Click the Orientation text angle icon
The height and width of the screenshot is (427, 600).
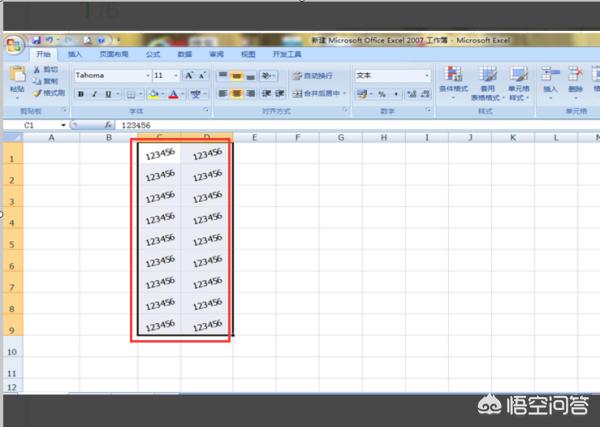point(267,75)
